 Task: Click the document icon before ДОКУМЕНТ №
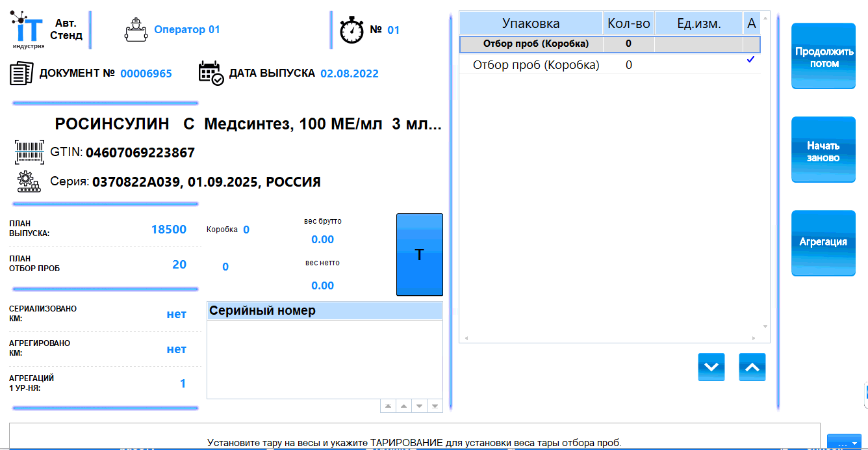point(21,73)
